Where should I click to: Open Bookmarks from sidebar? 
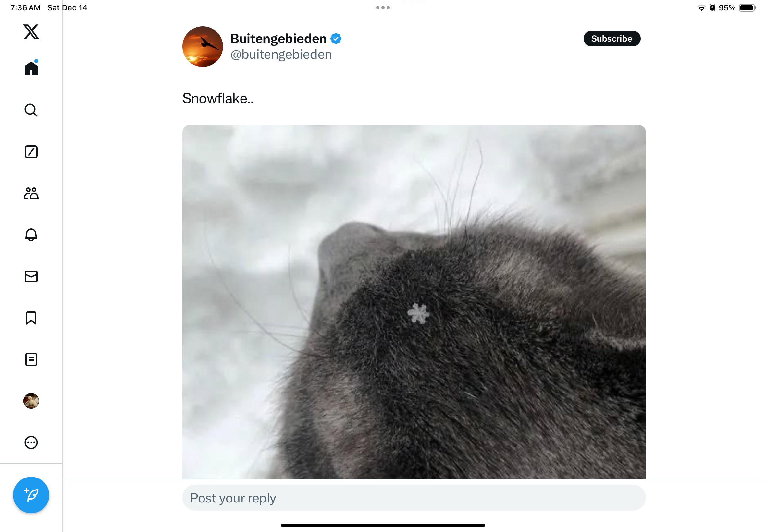(31, 318)
